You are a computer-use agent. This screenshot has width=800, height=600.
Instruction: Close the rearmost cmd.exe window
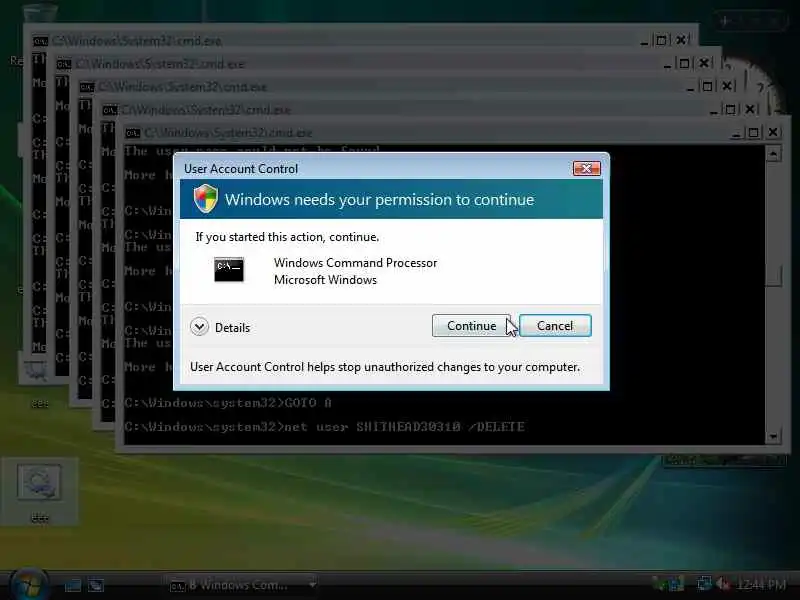[681, 39]
